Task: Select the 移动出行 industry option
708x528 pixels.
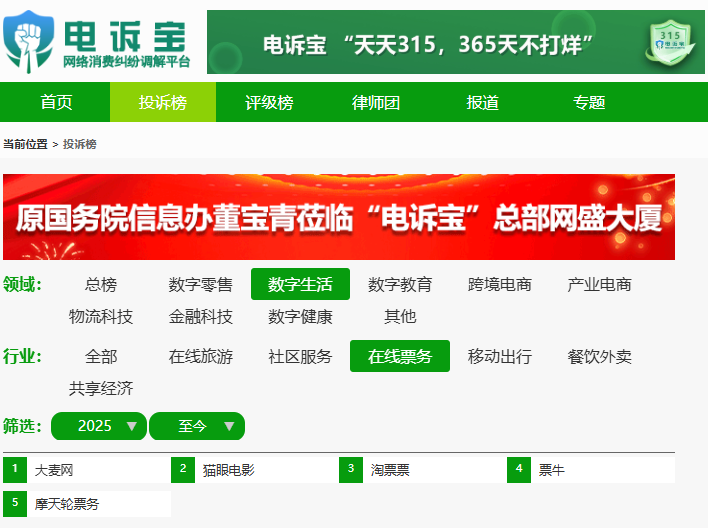Action: (499, 357)
